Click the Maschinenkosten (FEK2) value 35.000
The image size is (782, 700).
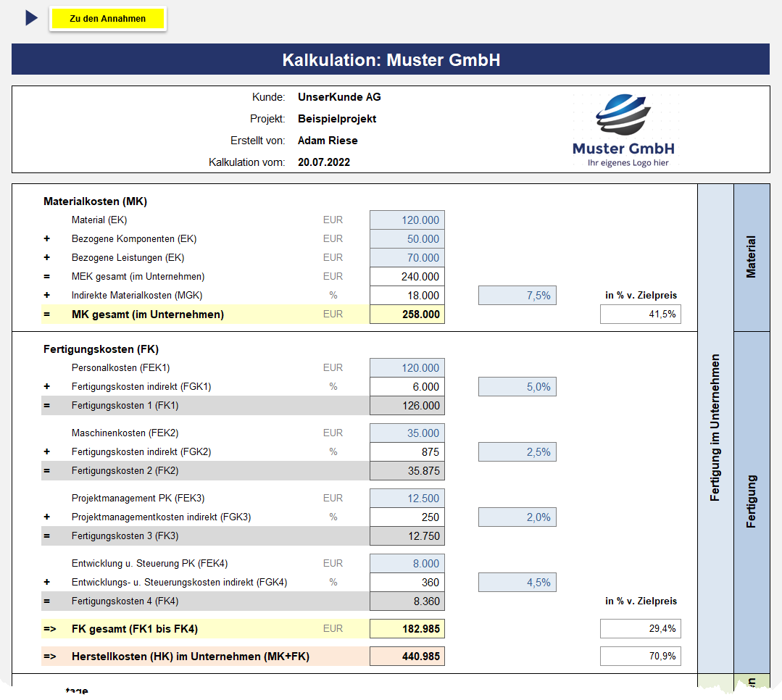tap(407, 433)
